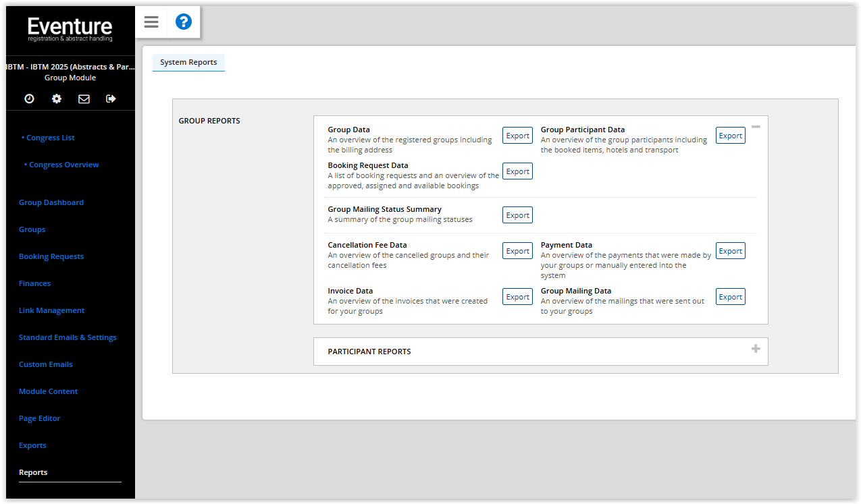The width and height of the screenshot is (861, 504).
Task: Go to Booking Requests page
Action: [51, 256]
